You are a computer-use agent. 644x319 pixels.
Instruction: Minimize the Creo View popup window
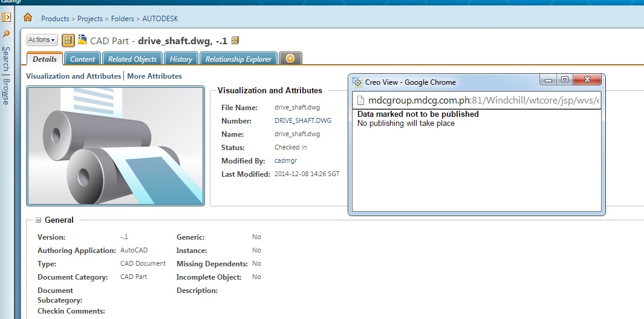[548, 80]
